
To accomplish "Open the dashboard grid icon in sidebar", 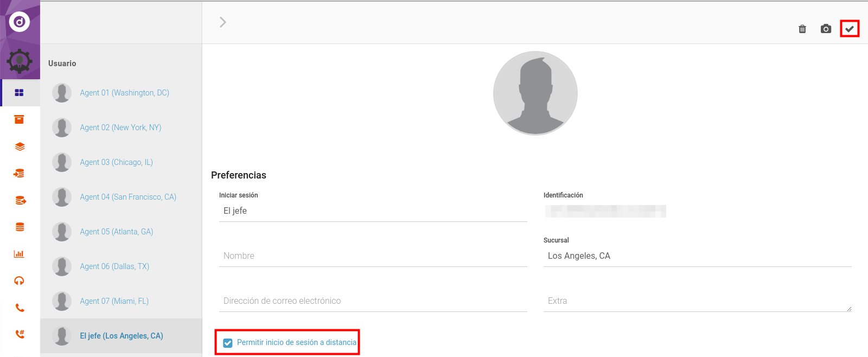I will tap(20, 93).
